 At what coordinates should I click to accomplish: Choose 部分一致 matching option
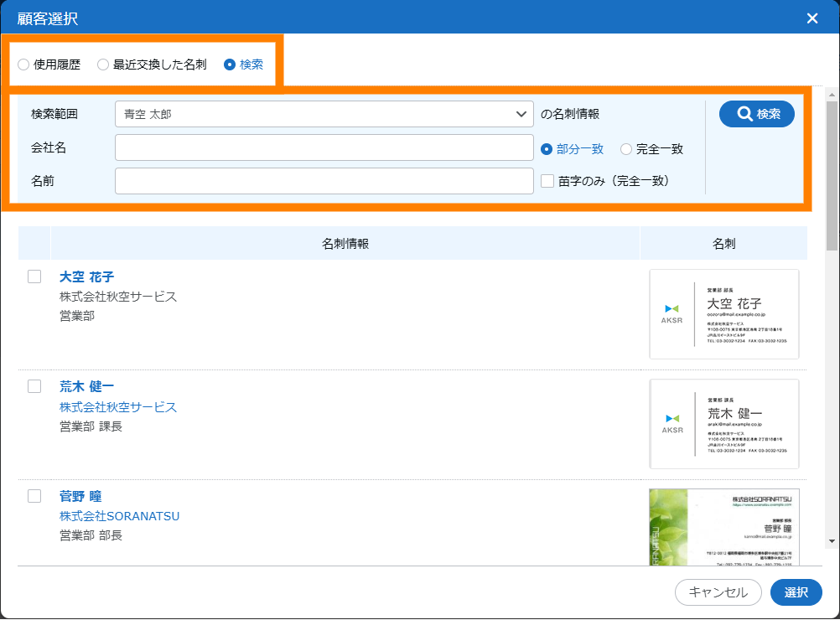(547, 149)
